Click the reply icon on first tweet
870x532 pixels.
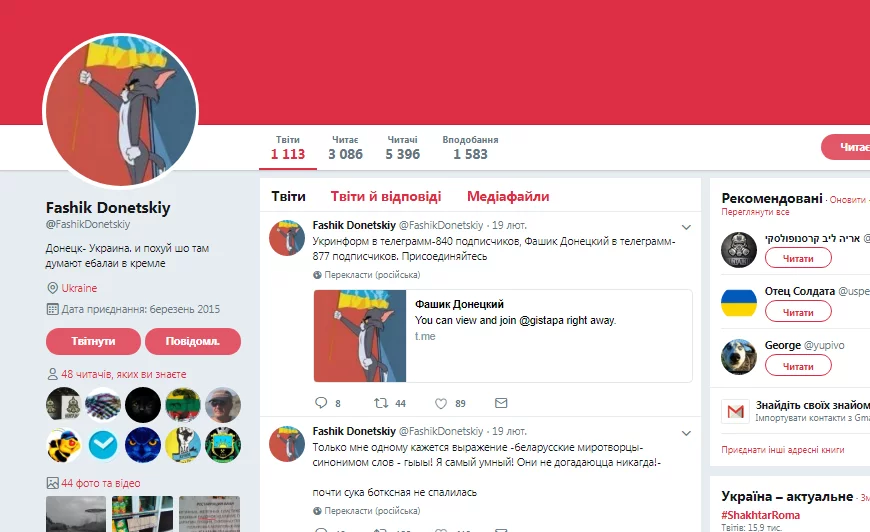pos(321,403)
